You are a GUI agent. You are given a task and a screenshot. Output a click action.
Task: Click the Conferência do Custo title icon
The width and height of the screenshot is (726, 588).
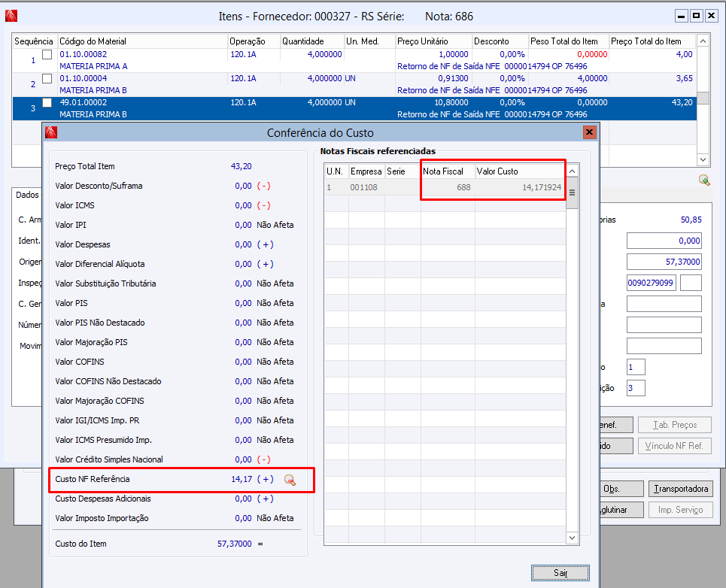50,133
